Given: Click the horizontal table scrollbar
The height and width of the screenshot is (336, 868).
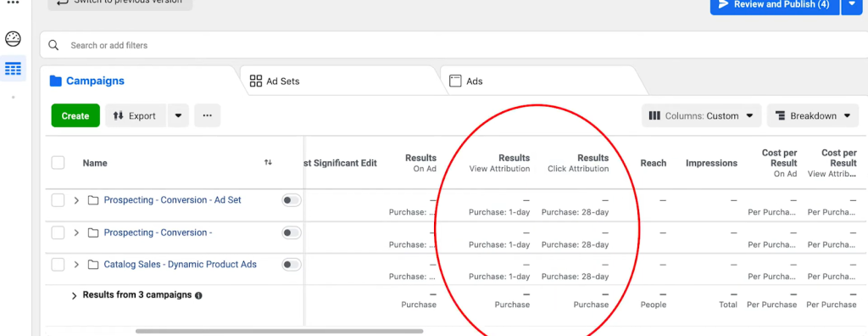Looking at the screenshot, I should click(279, 332).
